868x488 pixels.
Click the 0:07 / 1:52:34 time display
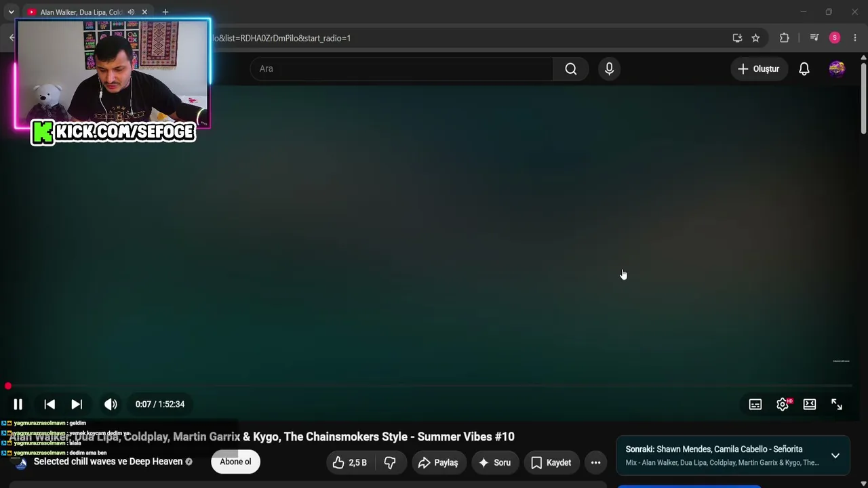click(x=160, y=404)
